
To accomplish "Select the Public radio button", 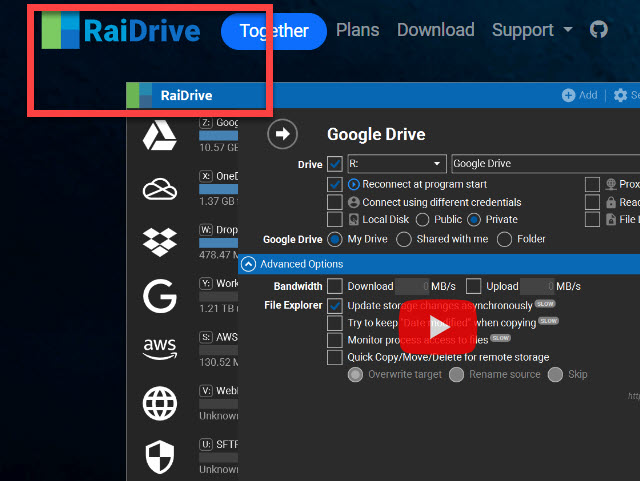I will (x=422, y=220).
